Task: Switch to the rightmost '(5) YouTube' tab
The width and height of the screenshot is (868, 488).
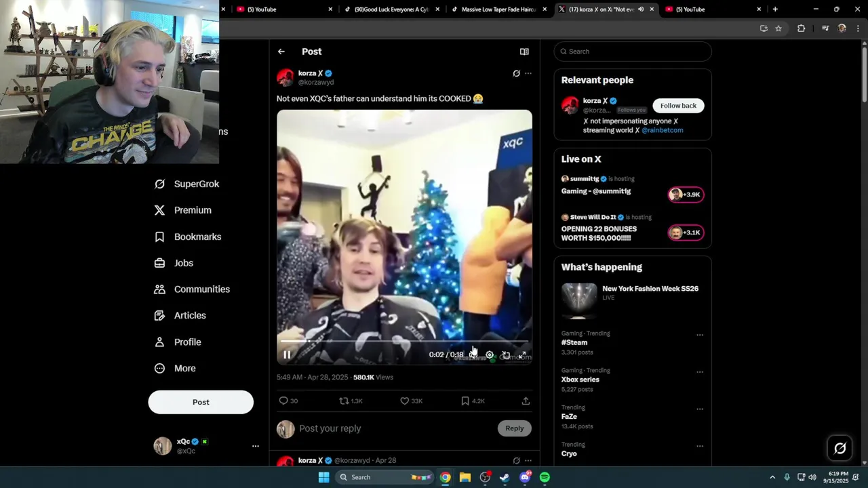Action: [712, 9]
